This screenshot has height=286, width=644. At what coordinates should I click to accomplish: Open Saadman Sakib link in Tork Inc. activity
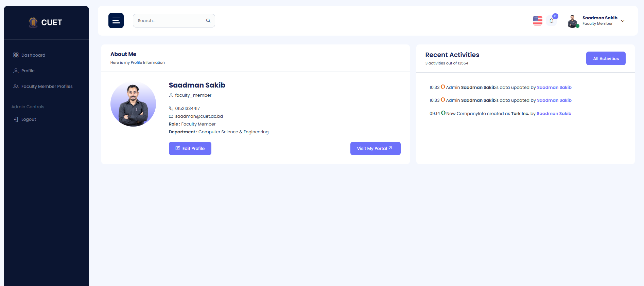[554, 114]
